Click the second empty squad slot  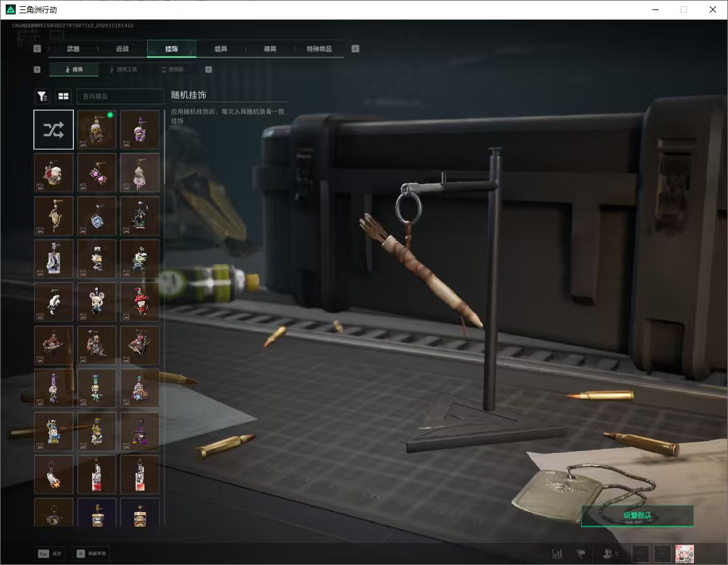[662, 554]
